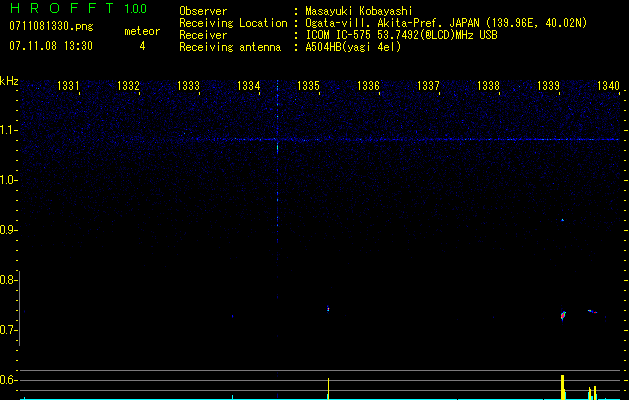Click the Observer name Masayuki Kobayashi
This screenshot has width=629, height=400.
click(x=359, y=11)
